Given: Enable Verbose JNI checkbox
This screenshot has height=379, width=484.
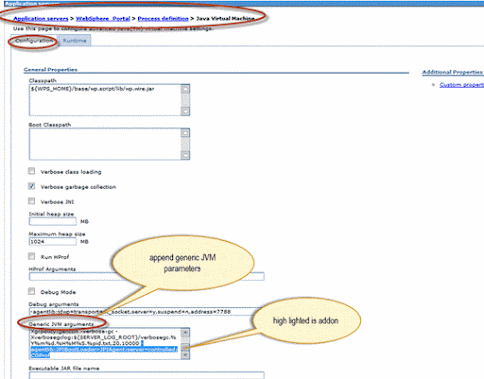Looking at the screenshot, I should pyautogui.click(x=32, y=201).
